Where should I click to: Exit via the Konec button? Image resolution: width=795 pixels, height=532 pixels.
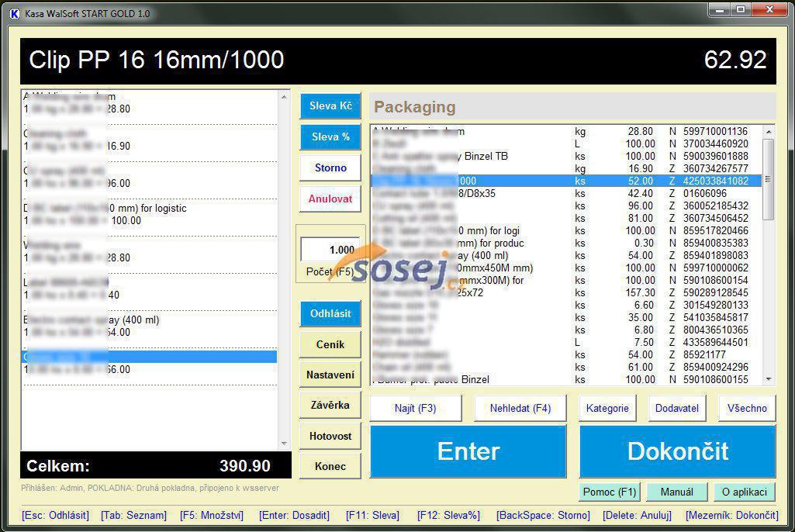pyautogui.click(x=330, y=466)
